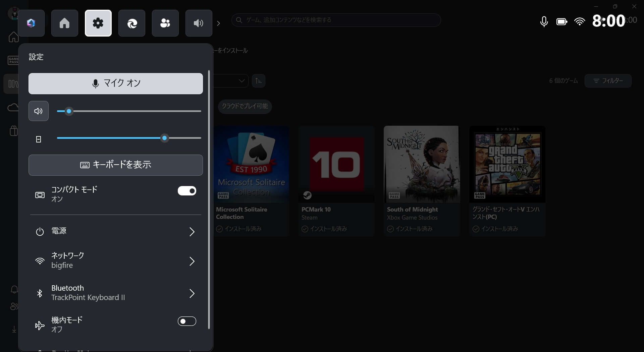The image size is (644, 352).
Task: Click the "Steam" label under PCMark 10
Action: click(309, 218)
